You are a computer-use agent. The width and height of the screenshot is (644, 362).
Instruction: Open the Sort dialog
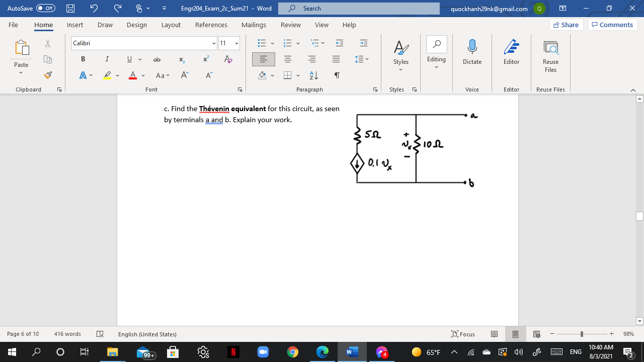[x=313, y=75]
